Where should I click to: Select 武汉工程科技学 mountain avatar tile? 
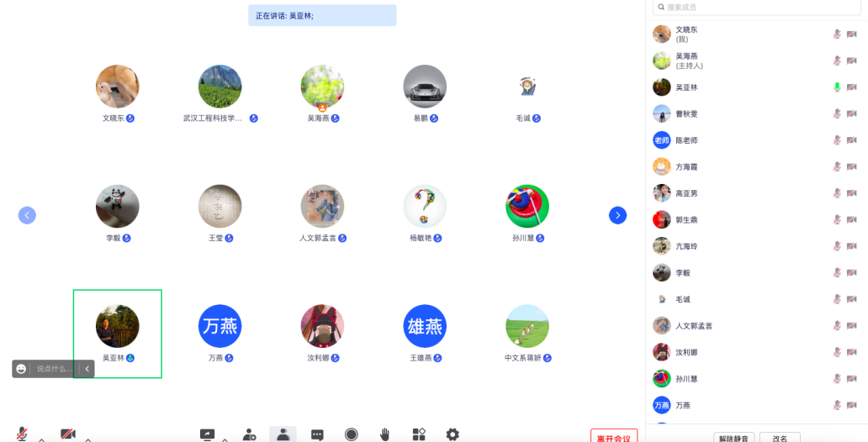[x=220, y=87]
